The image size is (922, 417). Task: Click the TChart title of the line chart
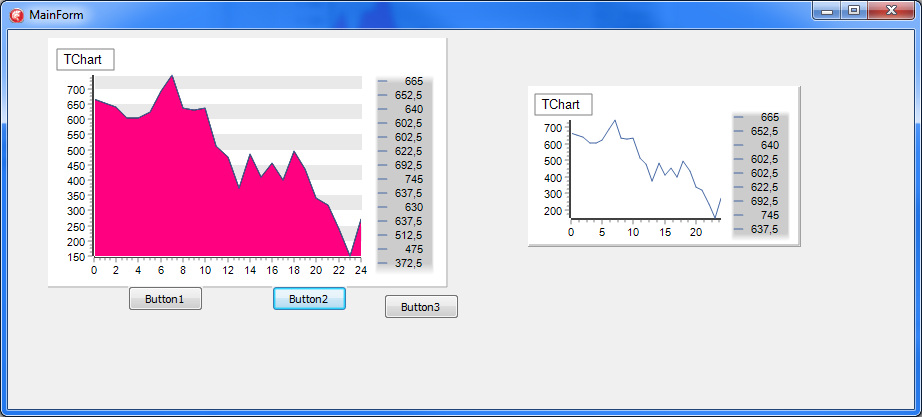563,104
